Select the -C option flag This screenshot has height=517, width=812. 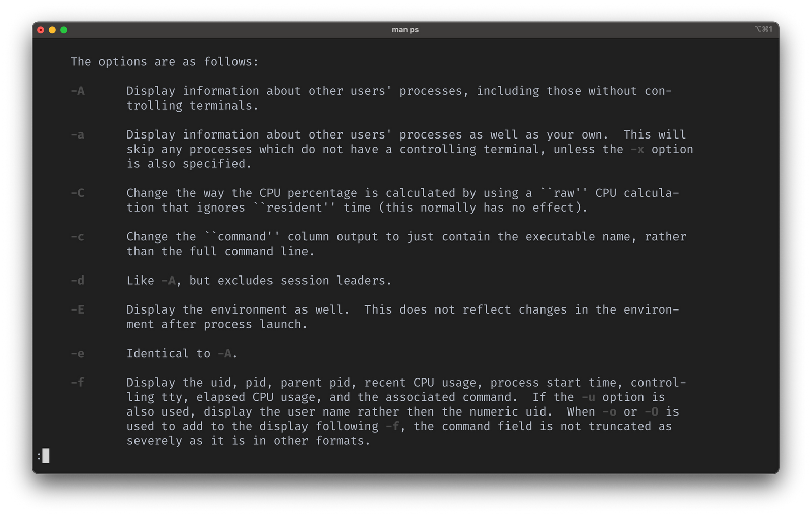click(77, 193)
